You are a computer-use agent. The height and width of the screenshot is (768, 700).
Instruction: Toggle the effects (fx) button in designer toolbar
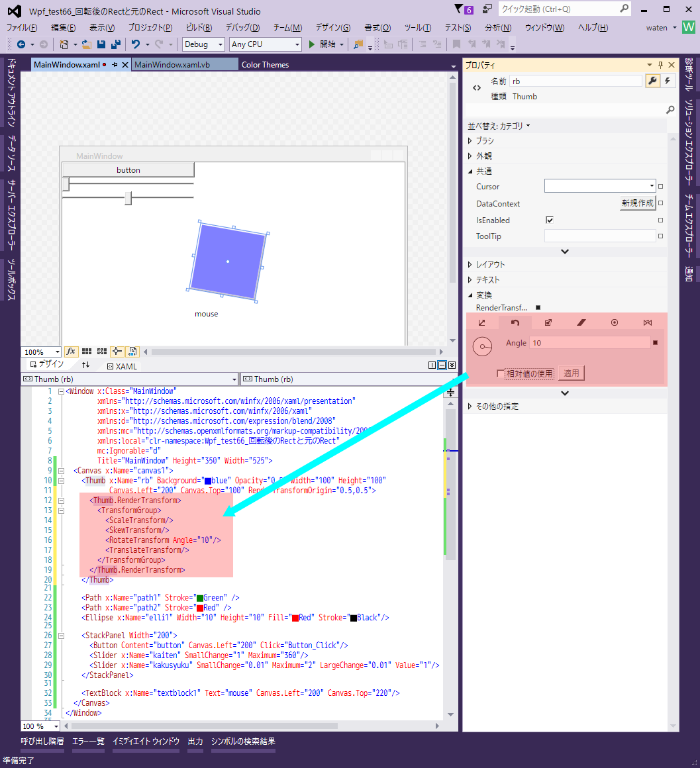tap(71, 352)
